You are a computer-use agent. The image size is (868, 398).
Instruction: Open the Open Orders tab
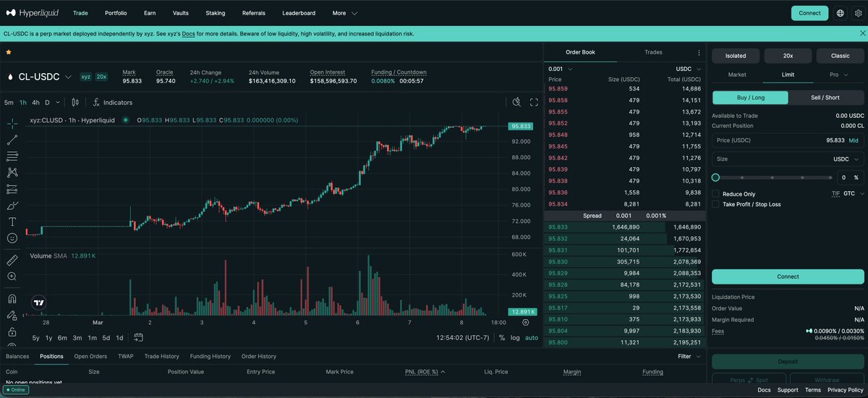coord(90,356)
